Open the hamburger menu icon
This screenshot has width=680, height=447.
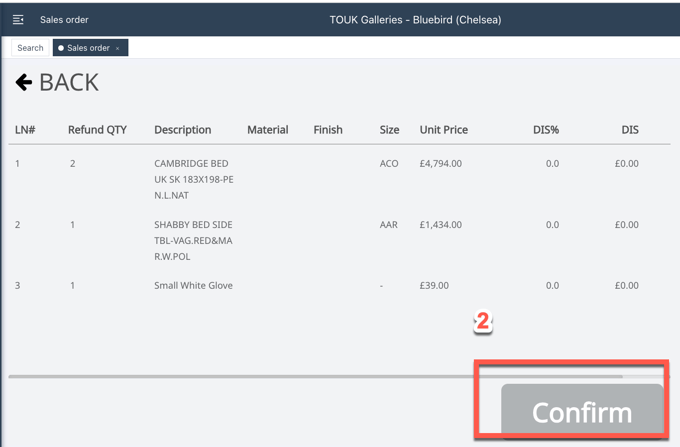click(18, 19)
